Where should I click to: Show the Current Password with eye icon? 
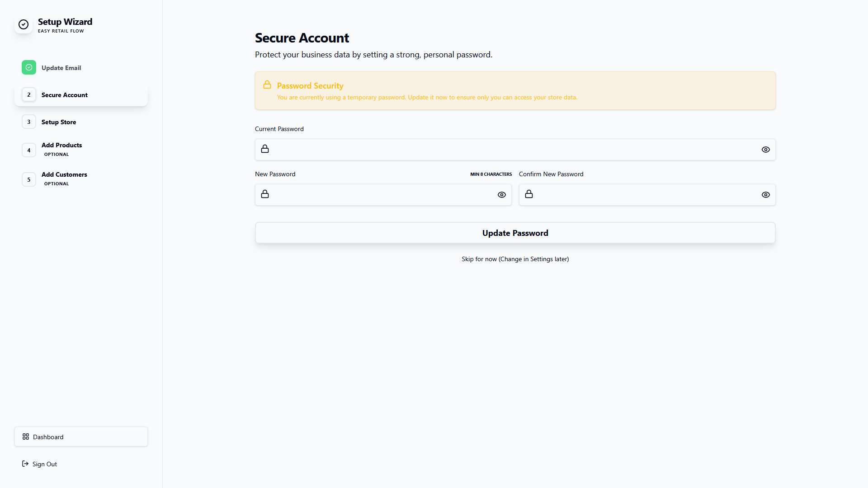[766, 150]
